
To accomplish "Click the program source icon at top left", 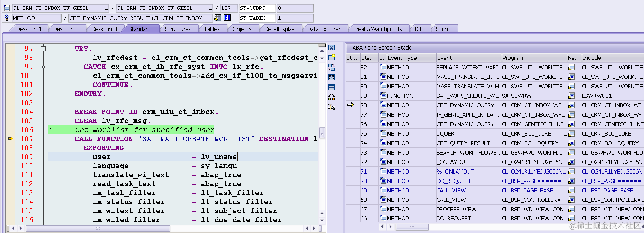I will pos(7,8).
